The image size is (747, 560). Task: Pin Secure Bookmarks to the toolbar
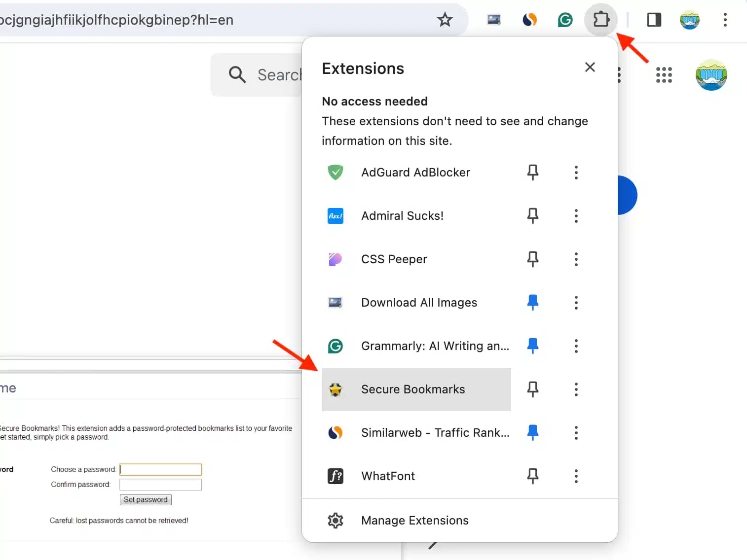click(533, 389)
